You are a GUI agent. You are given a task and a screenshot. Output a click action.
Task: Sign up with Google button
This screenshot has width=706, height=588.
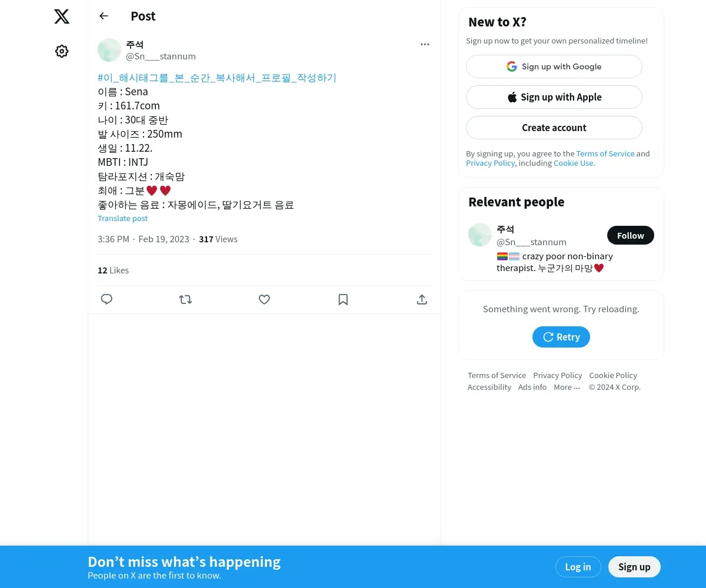(x=554, y=66)
